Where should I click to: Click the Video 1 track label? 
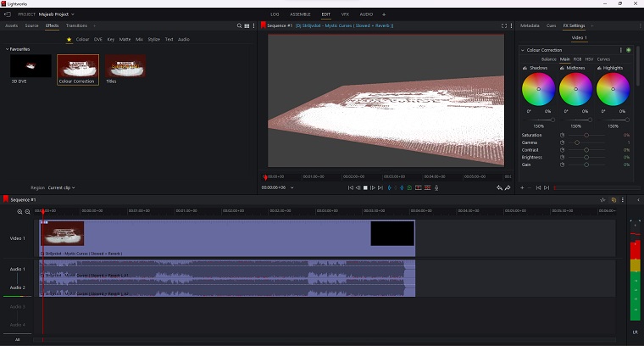tap(17, 238)
